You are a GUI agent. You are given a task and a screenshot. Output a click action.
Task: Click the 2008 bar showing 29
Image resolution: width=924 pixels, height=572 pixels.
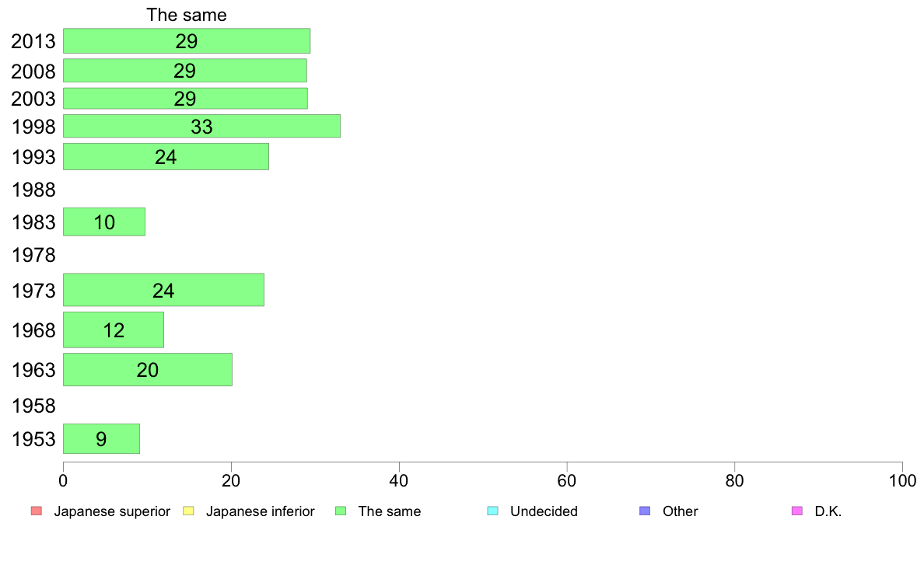tap(184, 70)
